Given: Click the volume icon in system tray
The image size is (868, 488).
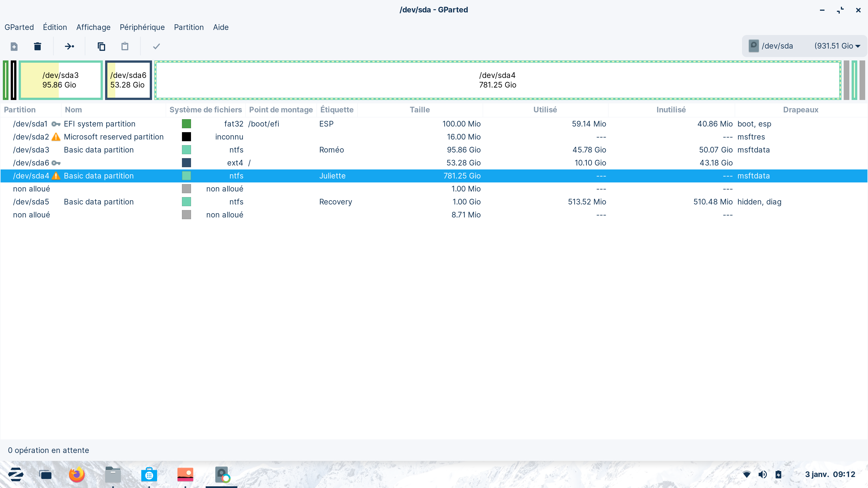Looking at the screenshot, I should pos(762,474).
